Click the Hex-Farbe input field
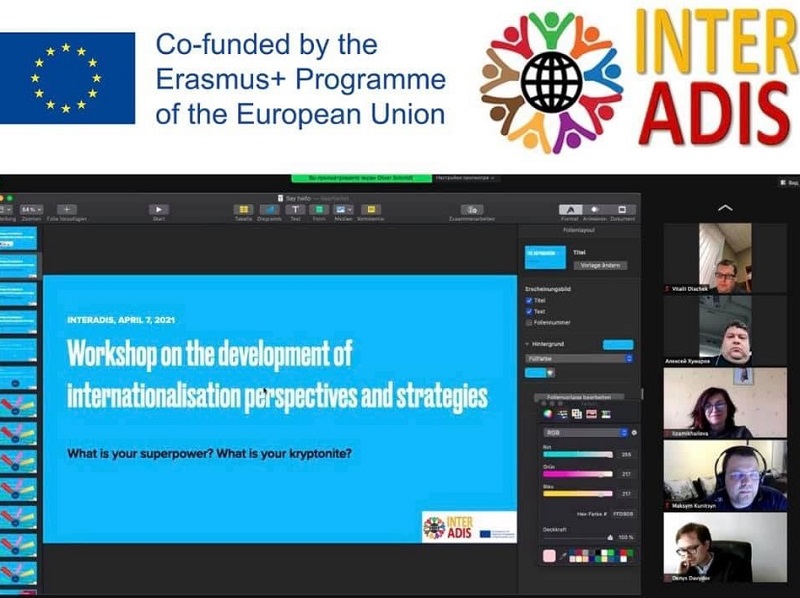 tap(622, 514)
